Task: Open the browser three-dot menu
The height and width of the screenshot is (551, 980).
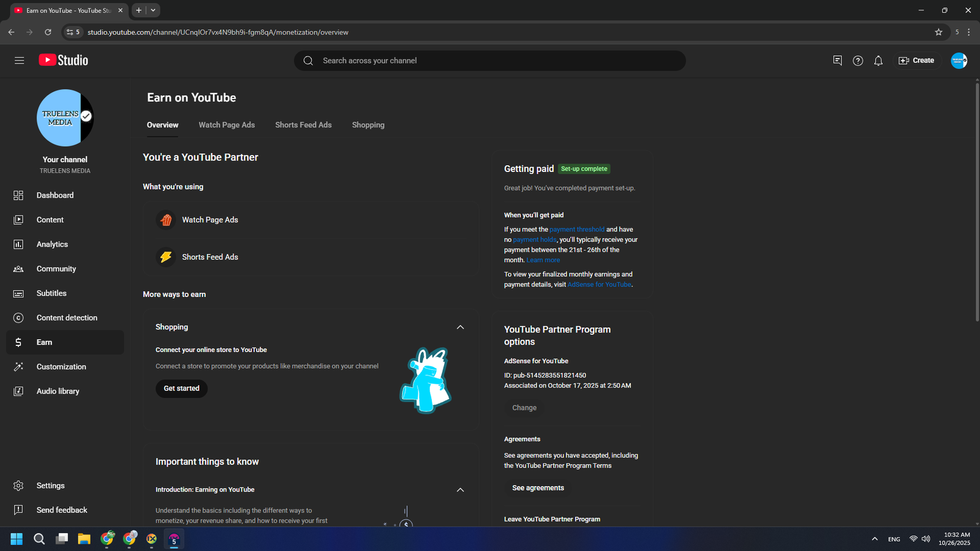Action: point(968,32)
